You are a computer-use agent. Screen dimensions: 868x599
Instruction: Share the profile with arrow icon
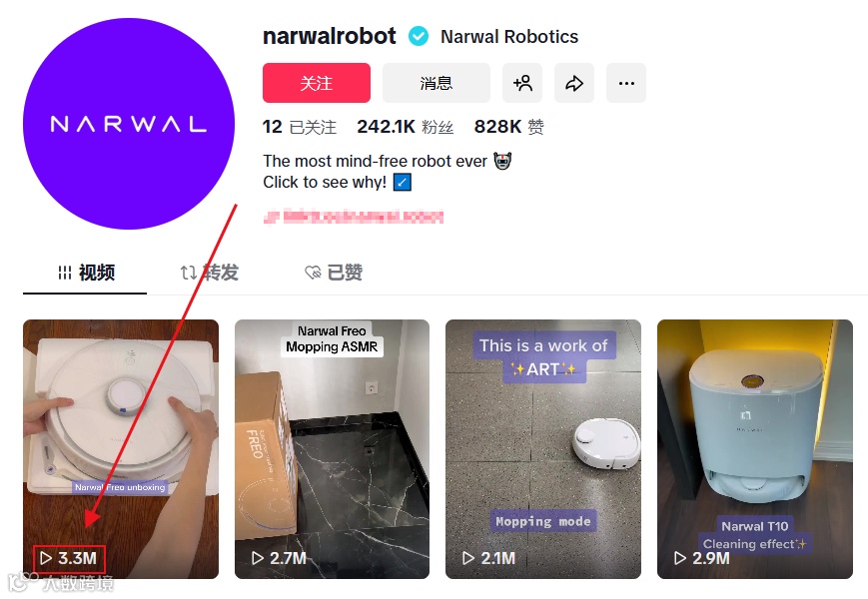(x=574, y=83)
